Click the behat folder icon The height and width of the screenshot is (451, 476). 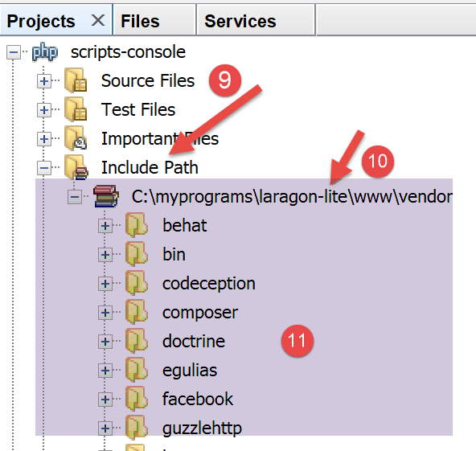137,225
